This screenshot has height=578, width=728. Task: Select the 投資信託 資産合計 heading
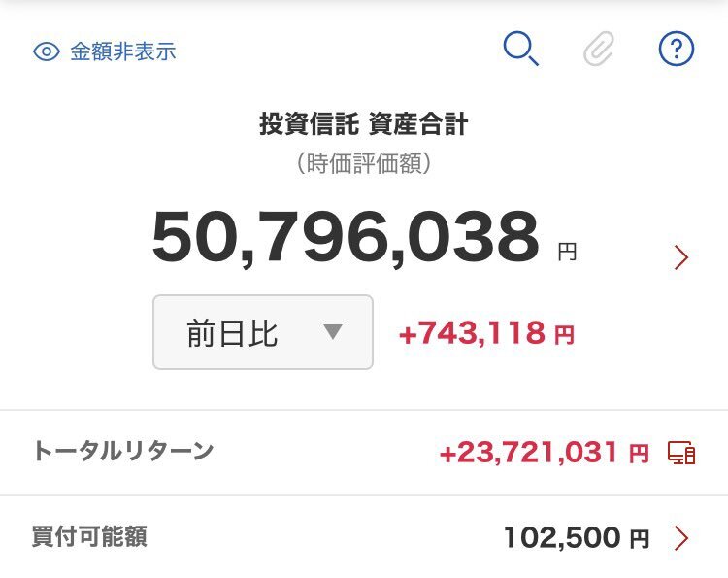pos(364,124)
